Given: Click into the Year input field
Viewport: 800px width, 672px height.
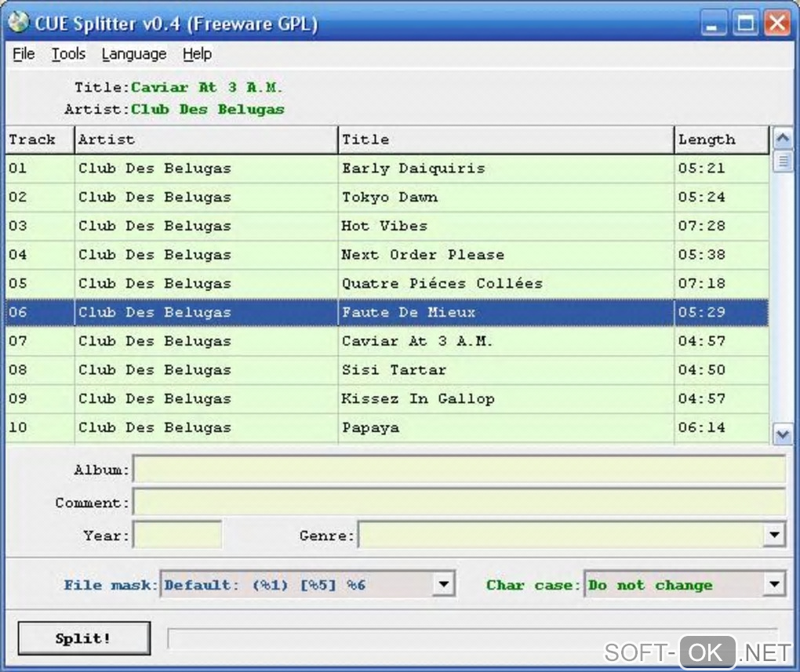Looking at the screenshot, I should coord(177,535).
